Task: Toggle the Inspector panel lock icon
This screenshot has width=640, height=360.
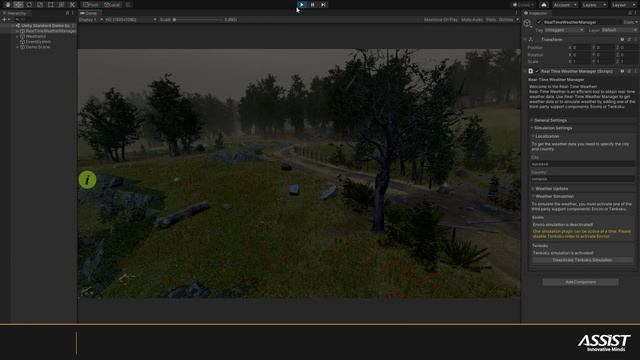Action: pyautogui.click(x=631, y=13)
